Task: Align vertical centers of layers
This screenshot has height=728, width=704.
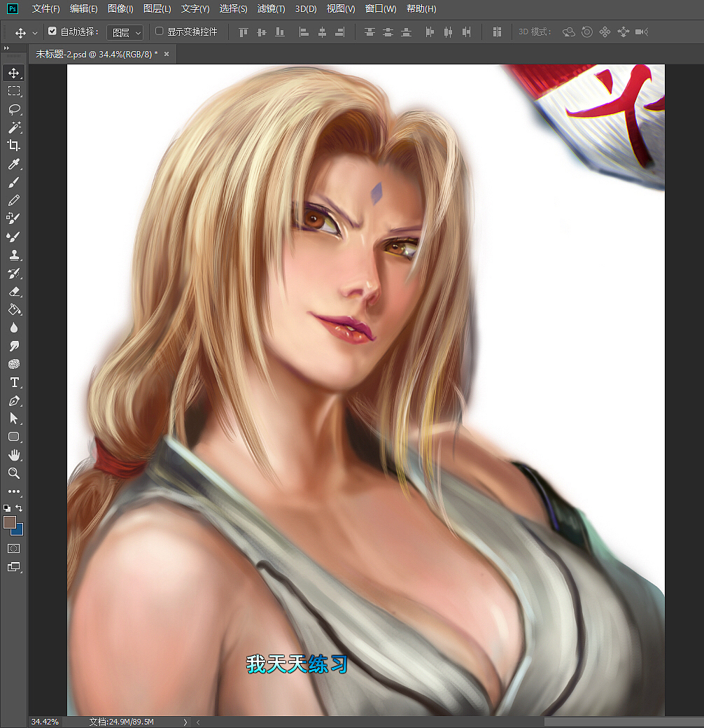Action: [262, 32]
